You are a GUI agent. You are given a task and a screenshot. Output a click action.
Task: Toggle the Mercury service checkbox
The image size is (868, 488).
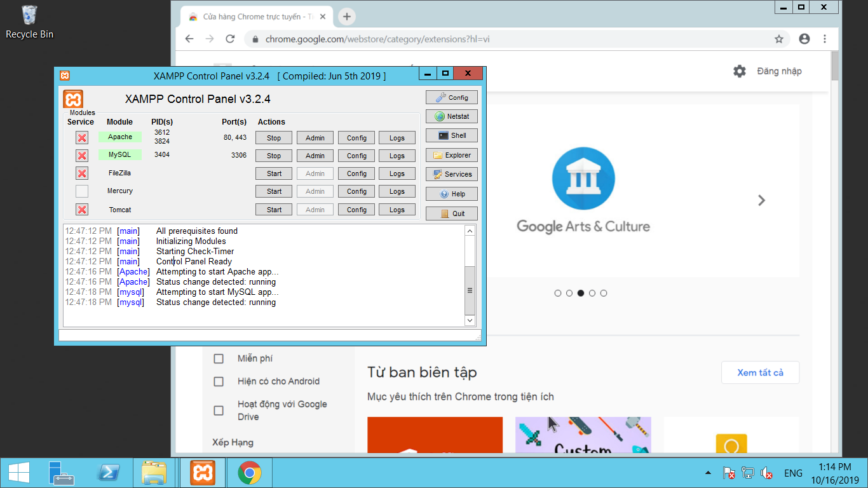[82, 191]
